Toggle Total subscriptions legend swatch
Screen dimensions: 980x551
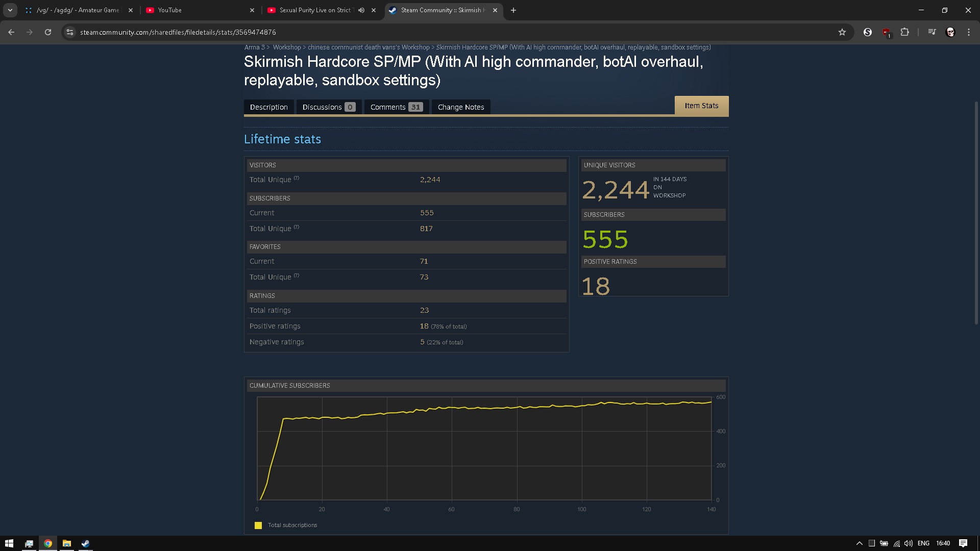[x=258, y=525]
